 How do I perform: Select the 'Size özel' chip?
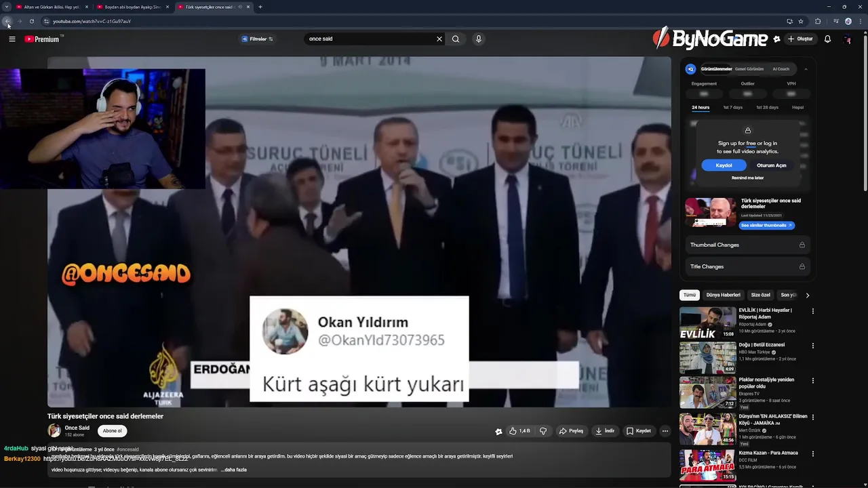(760, 295)
